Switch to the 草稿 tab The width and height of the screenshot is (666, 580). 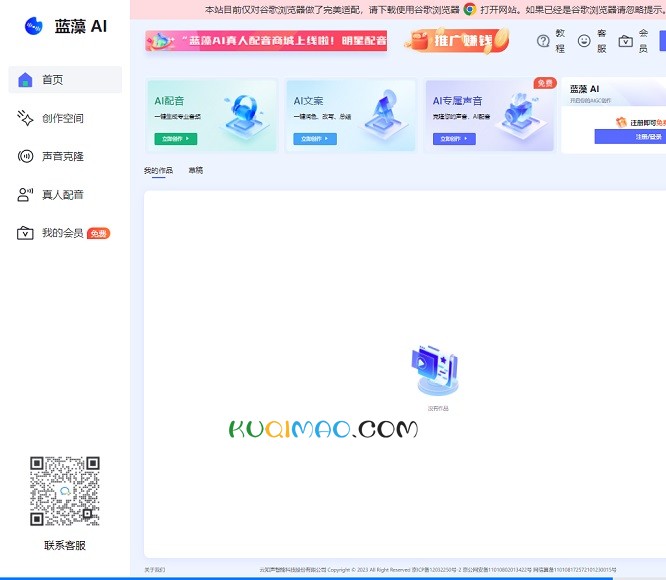[x=196, y=170]
